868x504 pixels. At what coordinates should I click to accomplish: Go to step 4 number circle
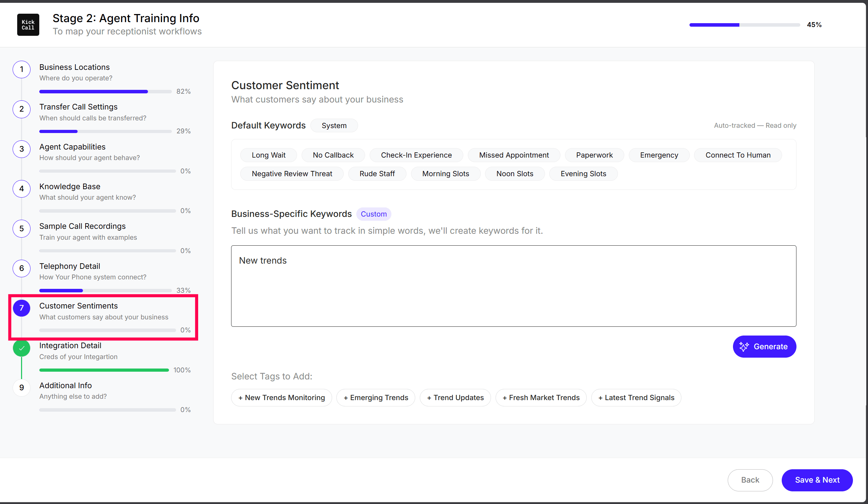coord(22,188)
